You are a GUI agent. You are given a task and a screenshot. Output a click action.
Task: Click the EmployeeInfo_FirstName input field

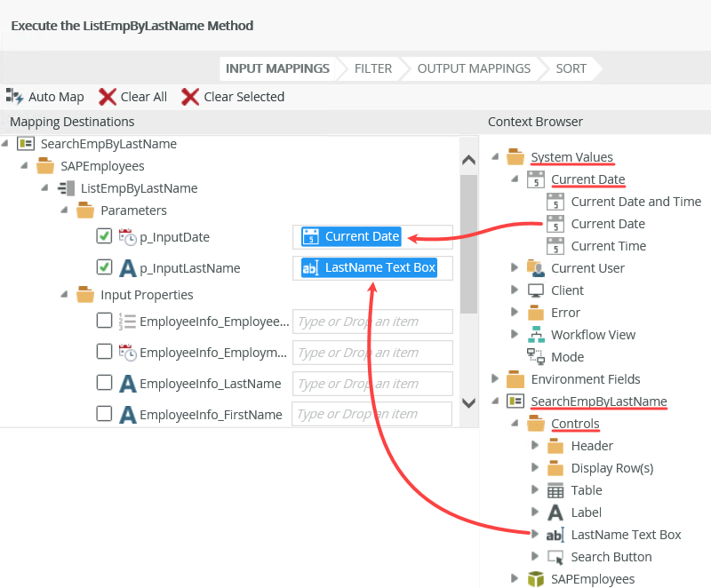coord(372,414)
